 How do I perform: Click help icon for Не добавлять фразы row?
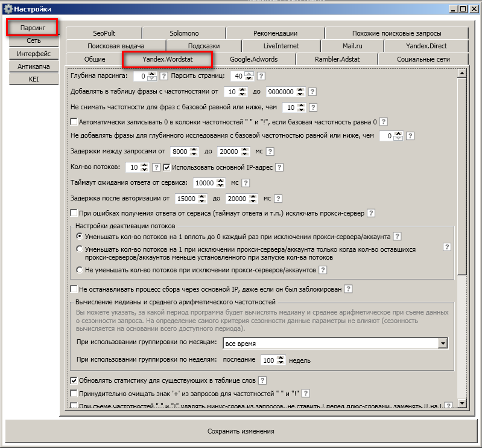click(410, 136)
